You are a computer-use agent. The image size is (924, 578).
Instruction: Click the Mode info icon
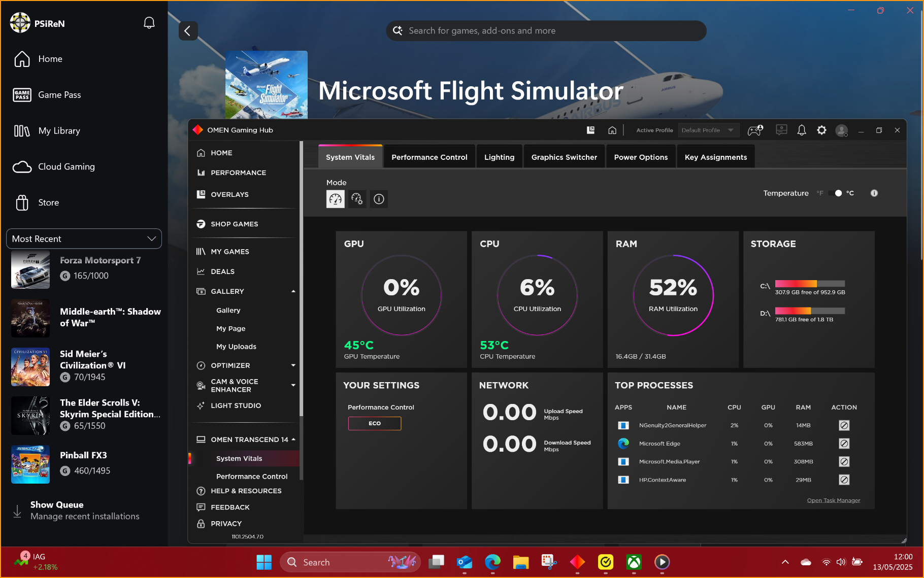coord(379,199)
